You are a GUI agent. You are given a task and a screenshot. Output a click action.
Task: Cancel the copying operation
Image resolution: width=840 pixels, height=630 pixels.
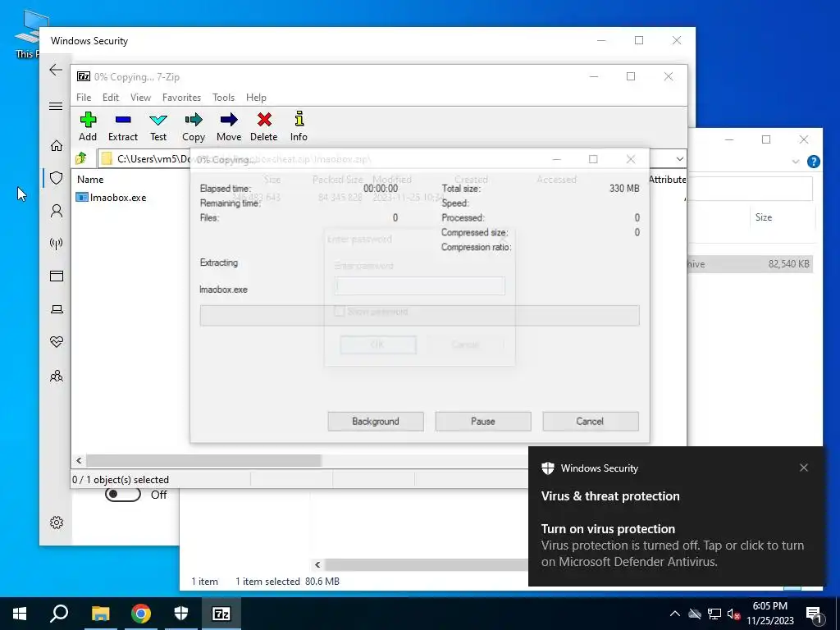click(591, 421)
